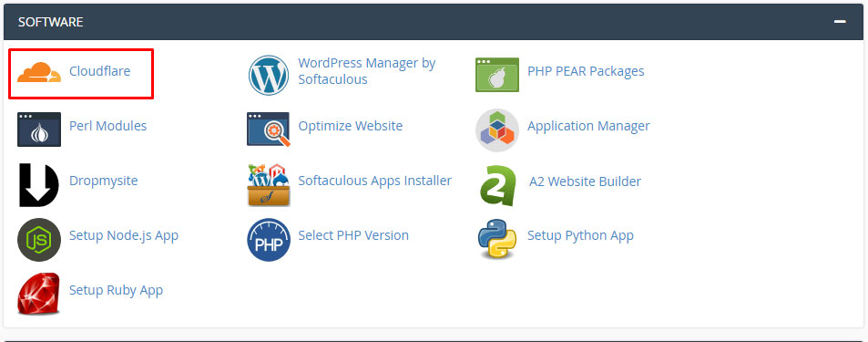The image size is (868, 342).
Task: Open the Cloudflare link
Action: pyautogui.click(x=99, y=71)
